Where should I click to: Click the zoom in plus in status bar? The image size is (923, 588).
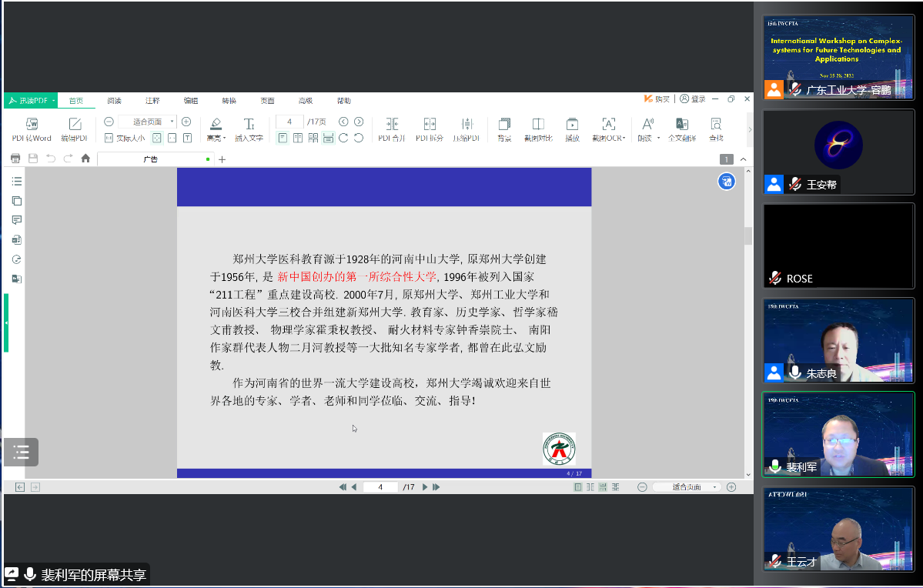pyautogui.click(x=731, y=486)
